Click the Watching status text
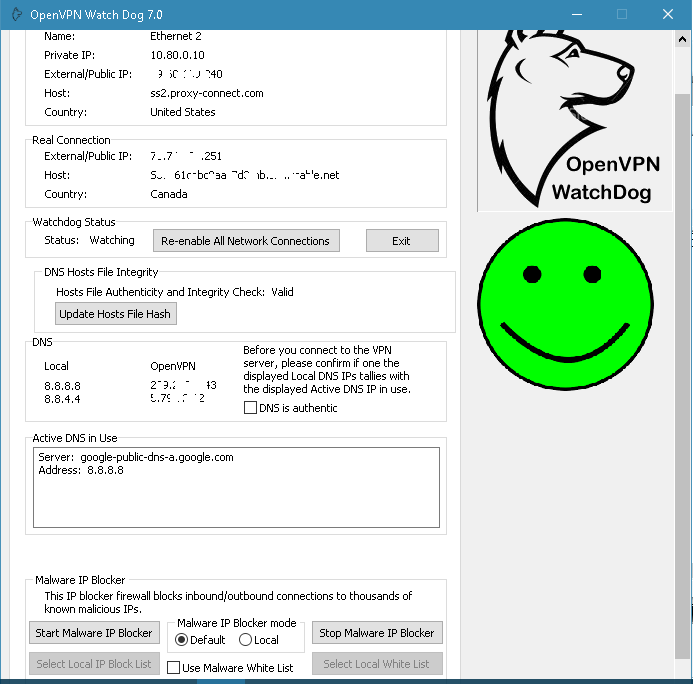Image resolution: width=693 pixels, height=684 pixels. [112, 240]
